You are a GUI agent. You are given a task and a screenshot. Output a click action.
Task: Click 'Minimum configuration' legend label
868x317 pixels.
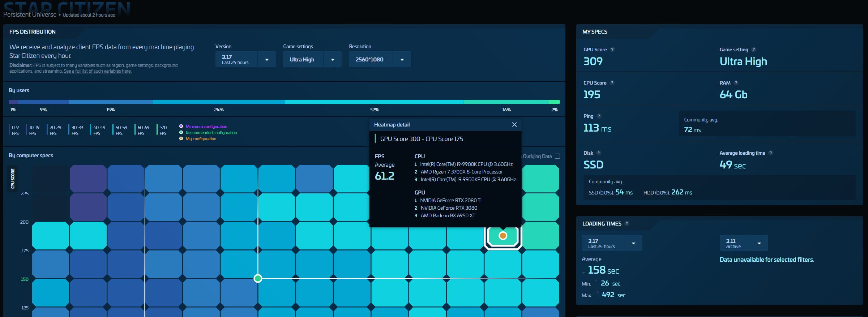206,127
